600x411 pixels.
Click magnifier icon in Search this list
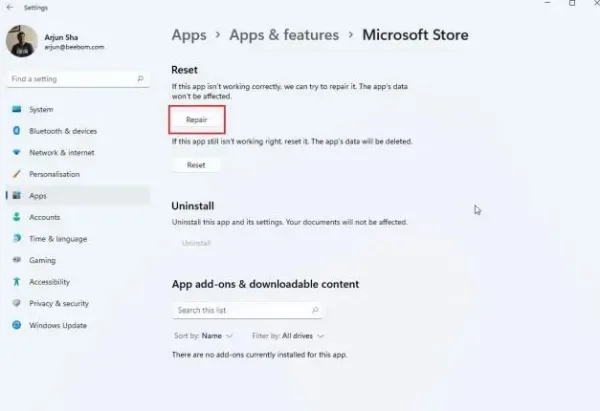click(315, 310)
